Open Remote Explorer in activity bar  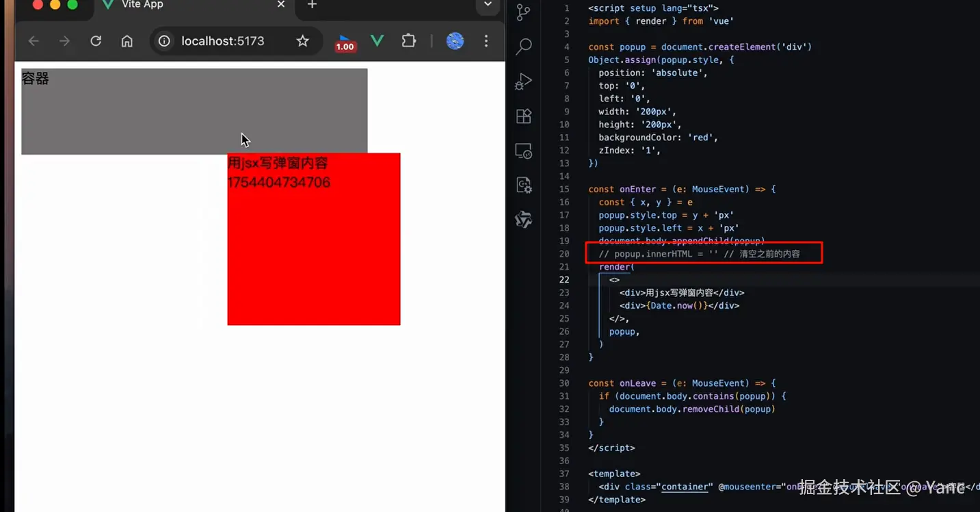pos(523,151)
